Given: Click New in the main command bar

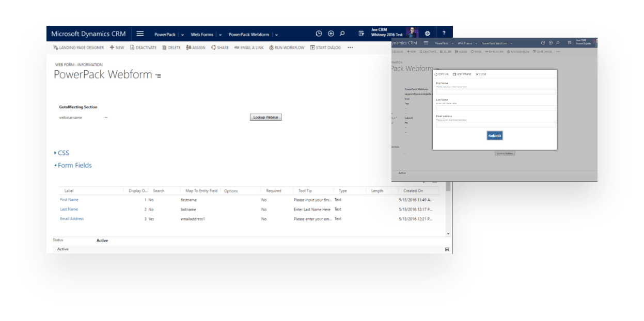Looking at the screenshot, I should point(117,47).
